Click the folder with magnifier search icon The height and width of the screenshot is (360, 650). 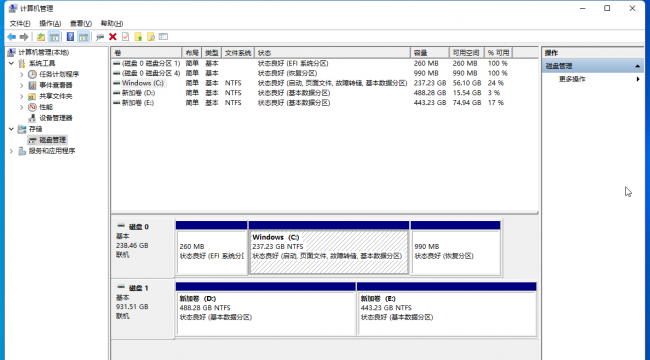(151, 37)
